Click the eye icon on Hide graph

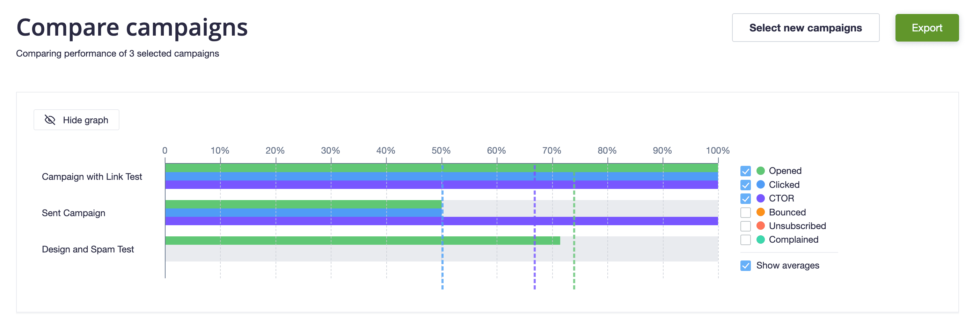[x=50, y=119]
